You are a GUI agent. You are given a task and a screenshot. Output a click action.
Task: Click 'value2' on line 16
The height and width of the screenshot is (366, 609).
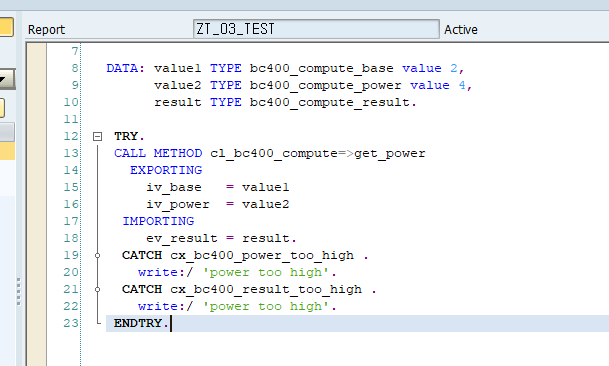(x=266, y=204)
